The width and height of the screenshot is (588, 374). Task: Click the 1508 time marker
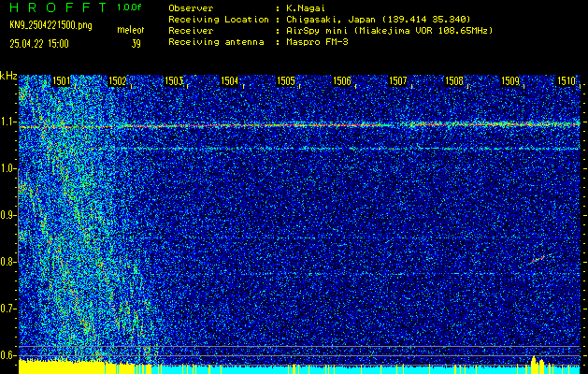454,81
